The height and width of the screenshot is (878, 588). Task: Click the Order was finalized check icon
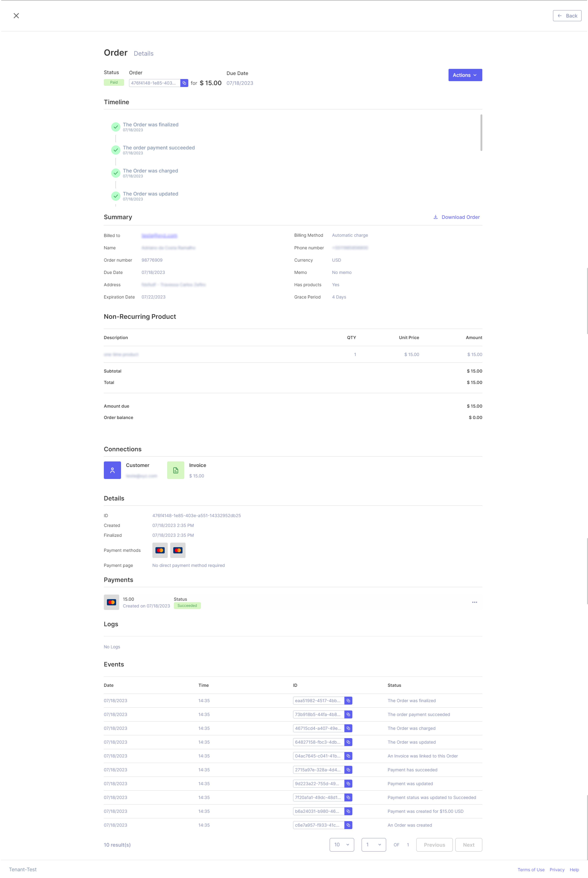[116, 127]
